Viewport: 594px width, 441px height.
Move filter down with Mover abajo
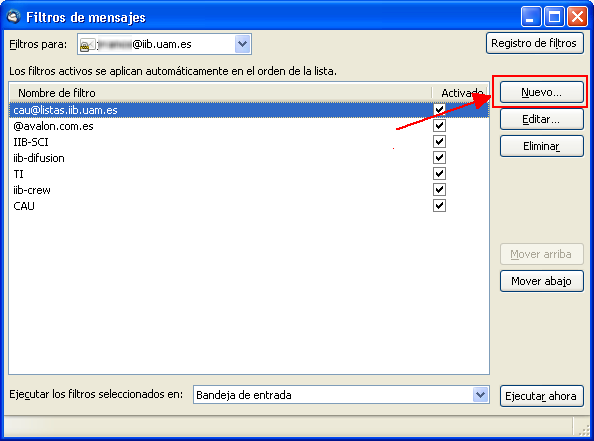(x=541, y=281)
